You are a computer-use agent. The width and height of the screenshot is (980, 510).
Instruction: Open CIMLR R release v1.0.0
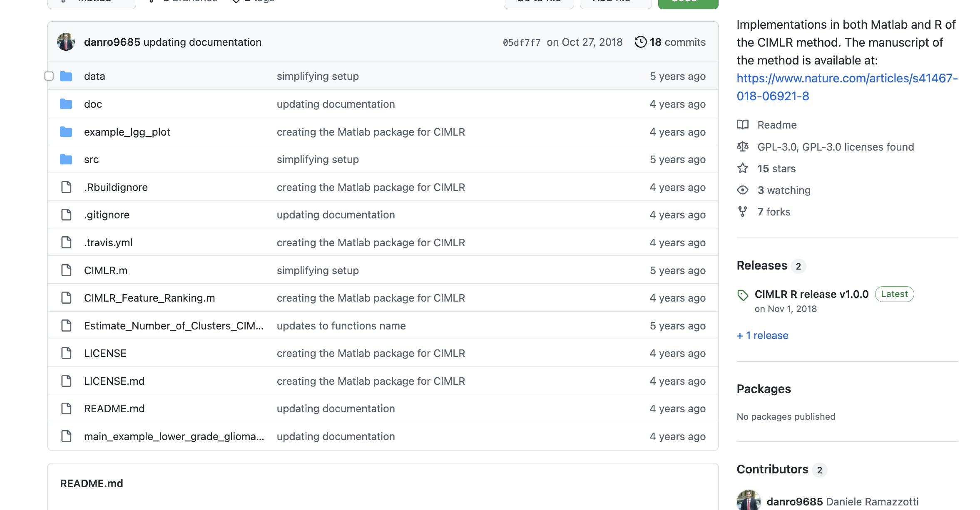click(x=811, y=294)
